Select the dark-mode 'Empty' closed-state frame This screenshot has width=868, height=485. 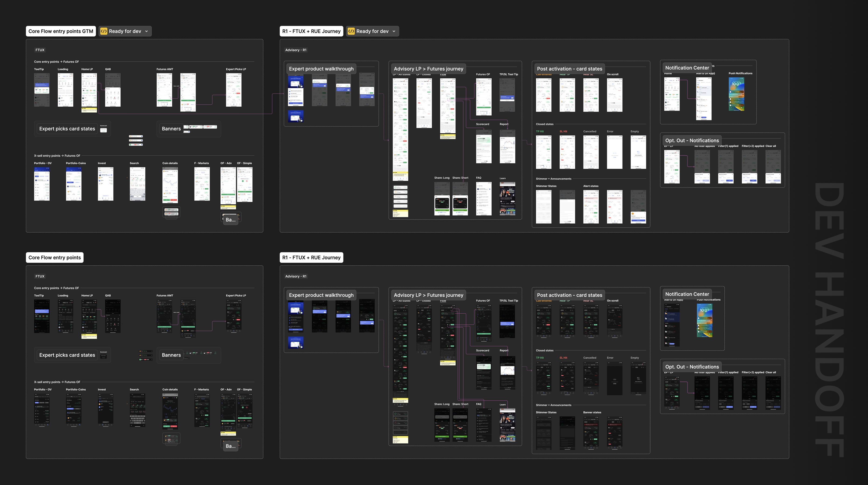tap(638, 378)
